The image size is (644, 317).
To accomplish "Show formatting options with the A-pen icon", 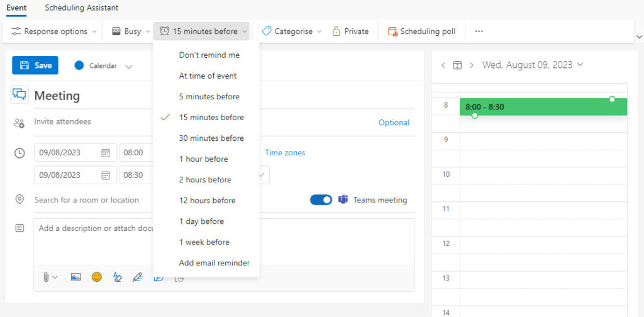I will [118, 277].
